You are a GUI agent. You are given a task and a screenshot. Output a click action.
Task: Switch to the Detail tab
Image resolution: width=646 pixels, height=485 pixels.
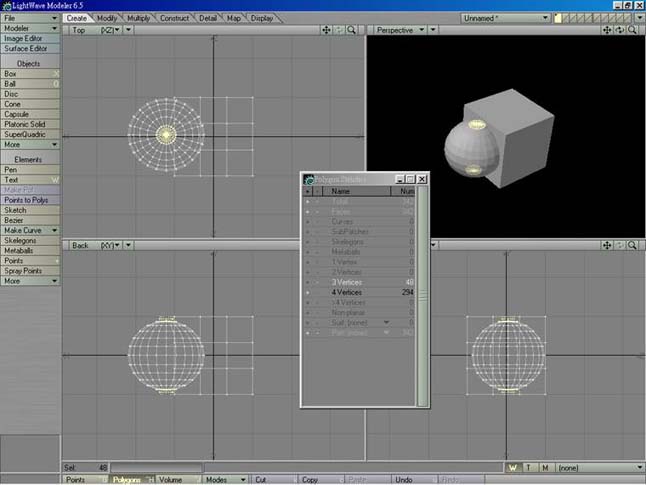pos(208,18)
